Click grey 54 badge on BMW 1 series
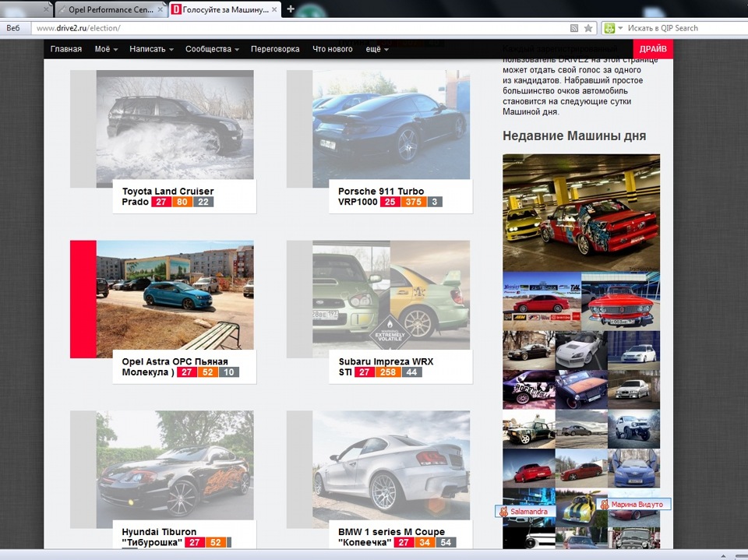 click(x=446, y=542)
